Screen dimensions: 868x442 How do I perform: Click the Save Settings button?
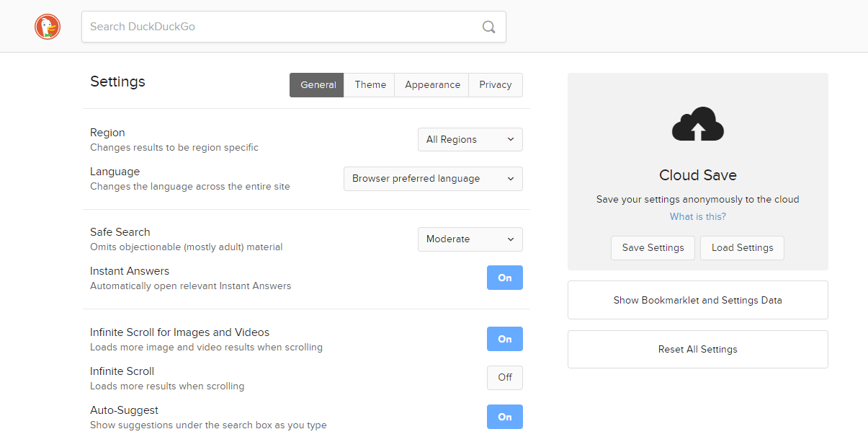pyautogui.click(x=653, y=247)
